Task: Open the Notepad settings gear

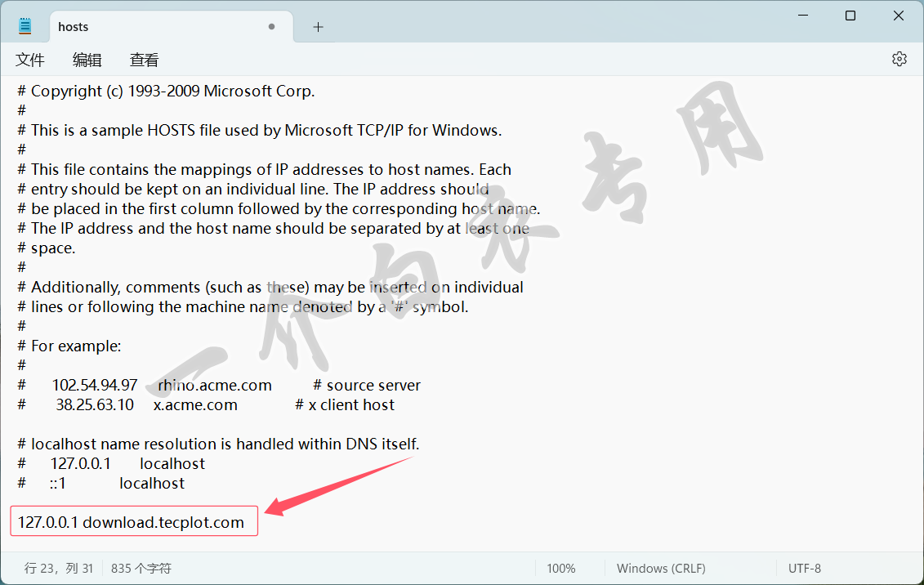Action: pos(899,59)
